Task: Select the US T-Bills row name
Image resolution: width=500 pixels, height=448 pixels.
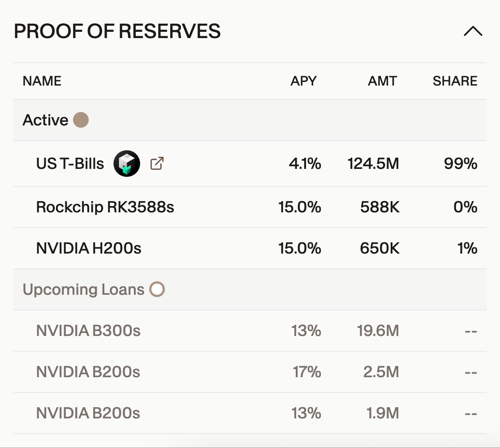Action: click(70, 164)
